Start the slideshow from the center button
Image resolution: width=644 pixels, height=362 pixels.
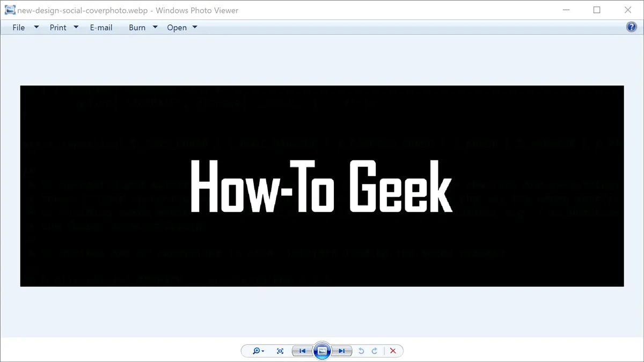(322, 350)
